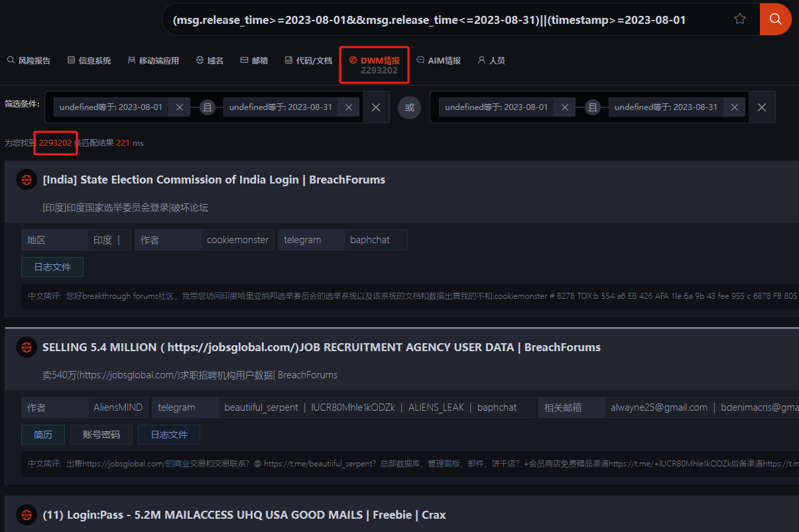Toggle the 且 connector in the second filter group
Screen dimensions: 799x532
593,107
